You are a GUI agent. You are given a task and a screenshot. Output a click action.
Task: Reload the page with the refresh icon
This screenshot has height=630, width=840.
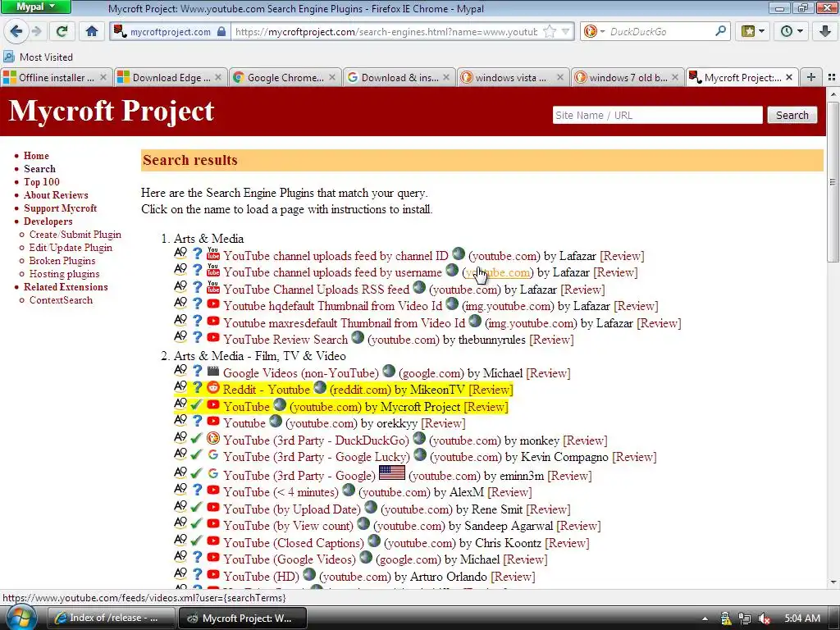coord(62,32)
